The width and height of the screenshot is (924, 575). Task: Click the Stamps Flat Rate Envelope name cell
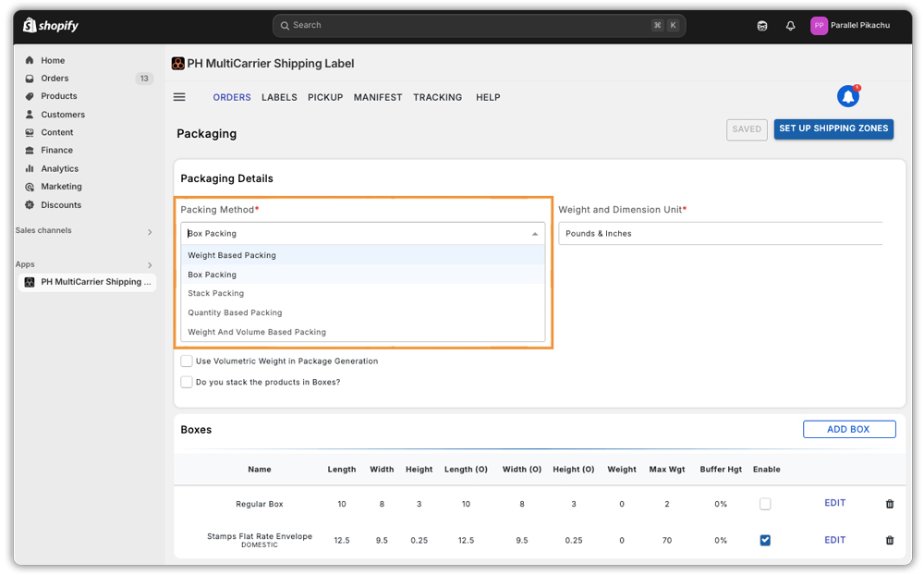click(260, 540)
